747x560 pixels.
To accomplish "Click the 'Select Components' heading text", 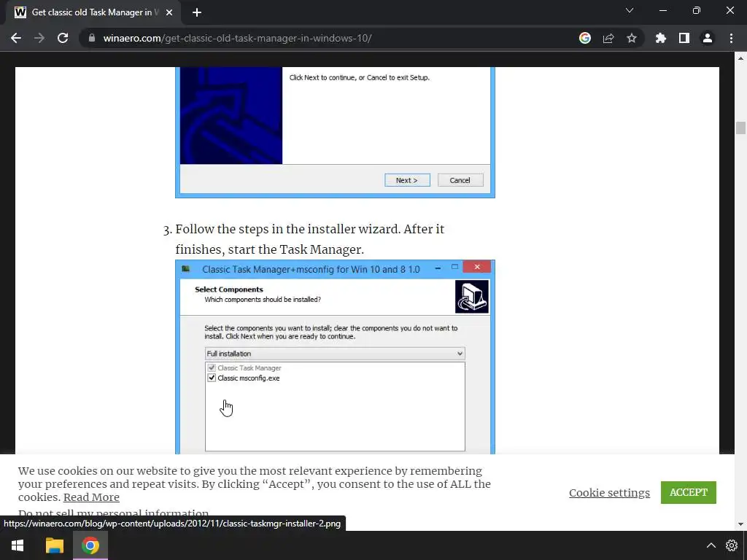I will [228, 289].
